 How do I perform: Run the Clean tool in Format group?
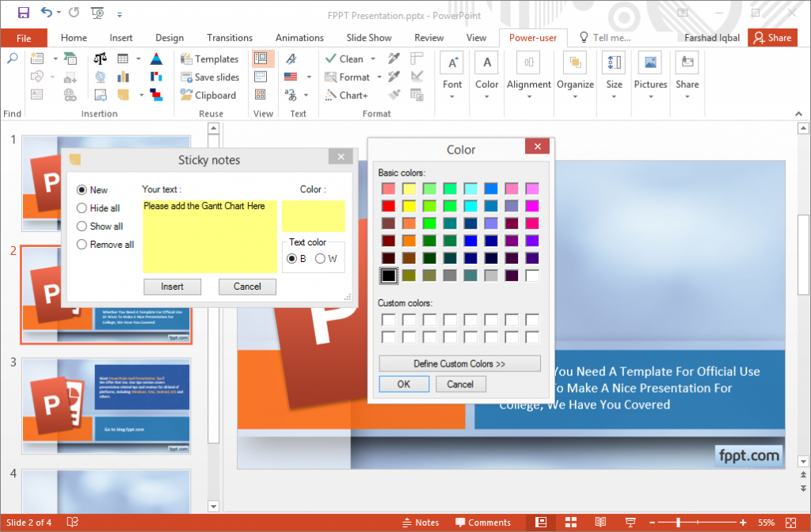349,58
